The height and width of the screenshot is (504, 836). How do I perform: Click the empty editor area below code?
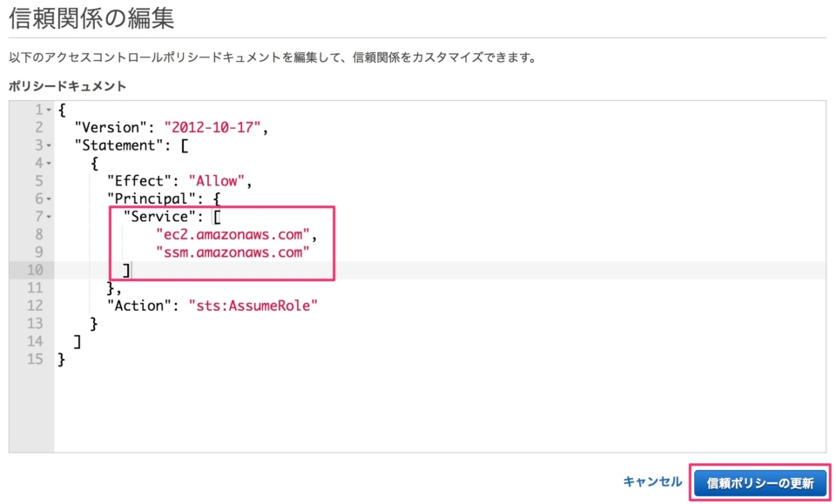coord(440,410)
